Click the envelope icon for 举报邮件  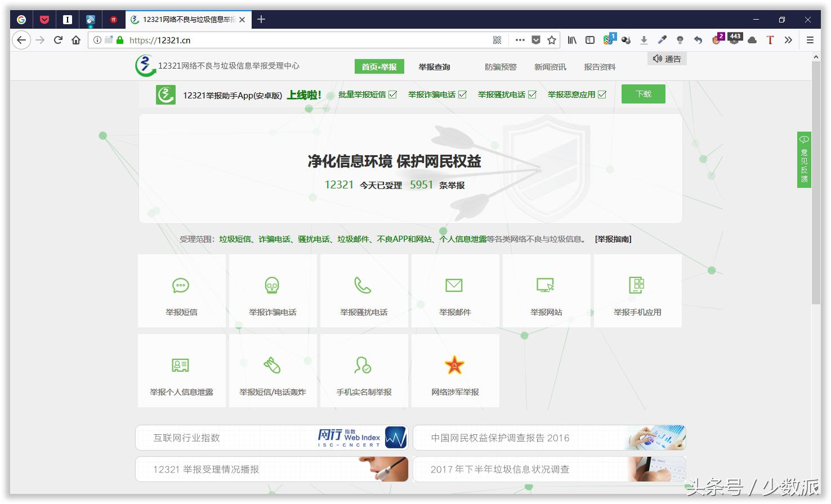tap(455, 286)
